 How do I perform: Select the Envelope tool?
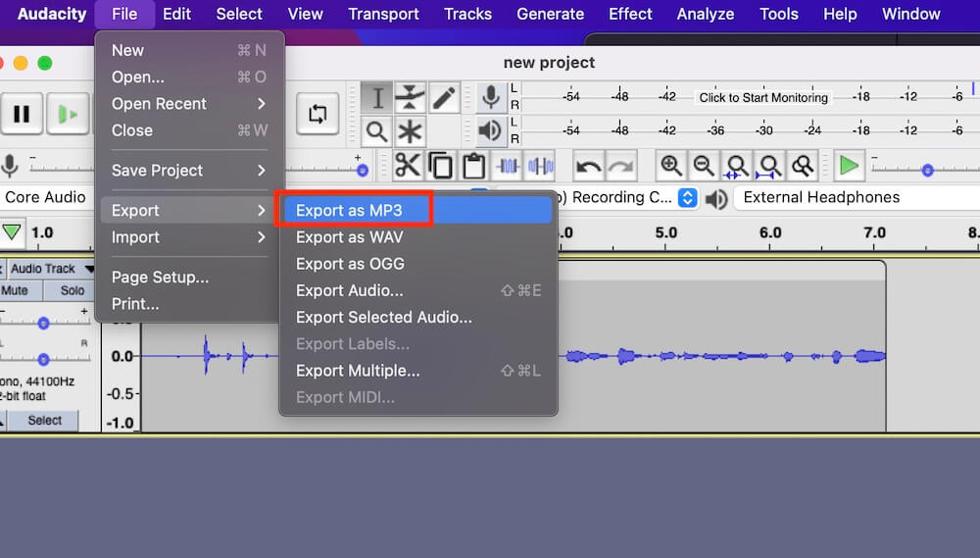[410, 98]
